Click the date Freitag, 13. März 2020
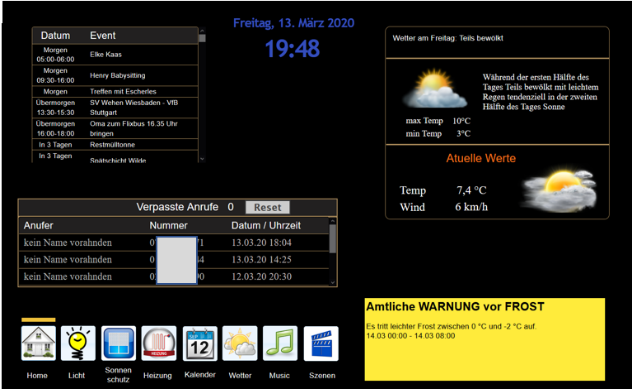The width and height of the screenshot is (632, 389). pos(294,23)
